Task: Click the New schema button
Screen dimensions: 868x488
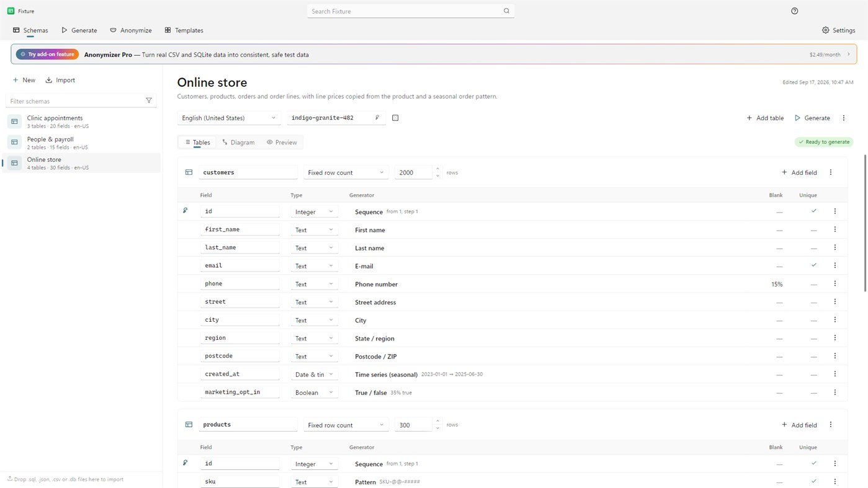Action: [x=24, y=80]
